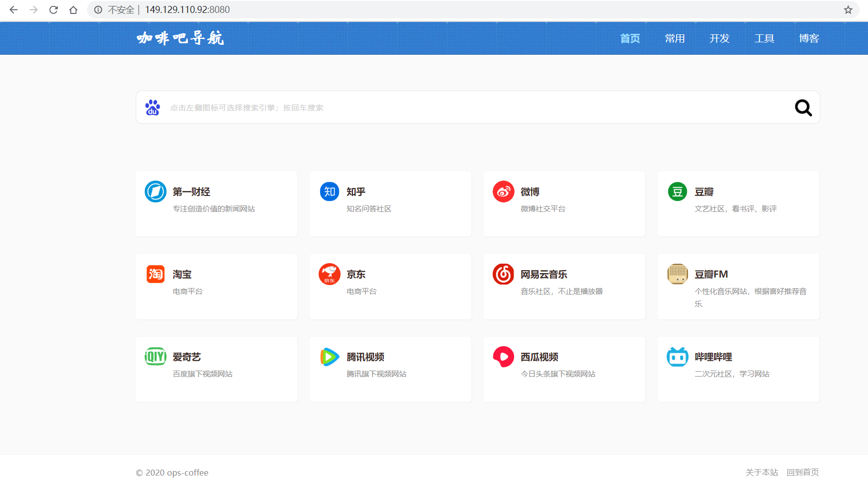Image resolution: width=868 pixels, height=490 pixels.
Task: Click description text 专注创造价值的新闻网站
Action: 214,209
